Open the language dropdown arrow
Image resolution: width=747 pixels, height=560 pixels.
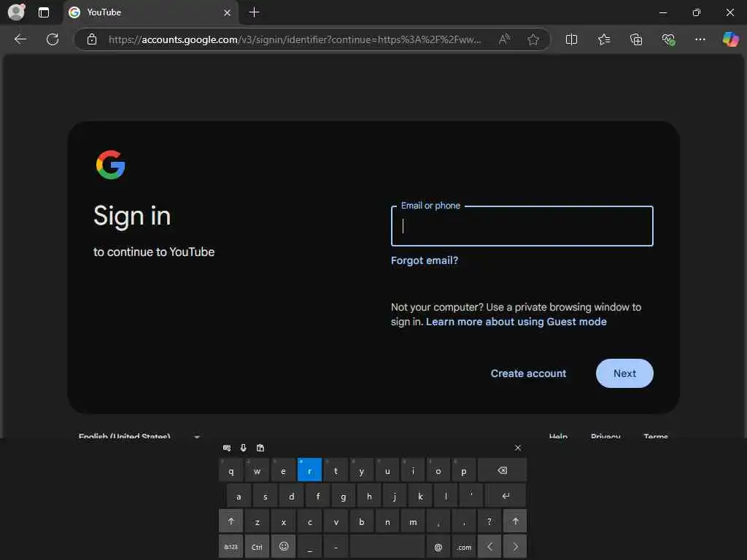click(197, 436)
